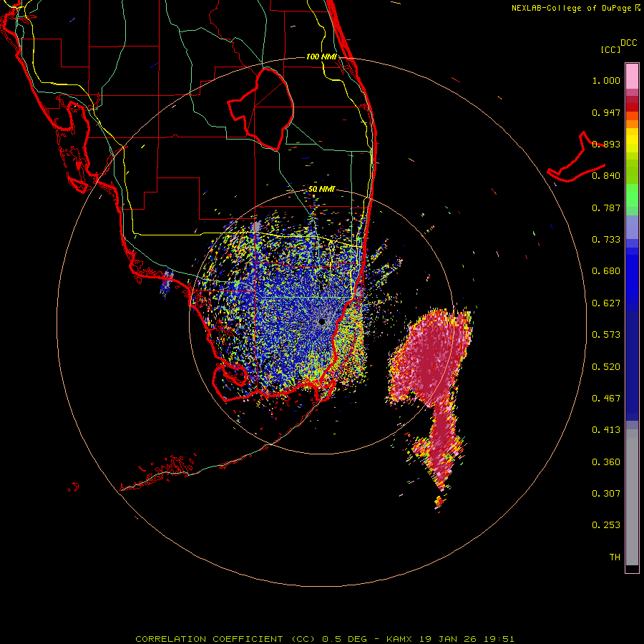Click the 0.360 scale value
Image resolution: width=644 pixels, height=644 pixels.
[606, 462]
